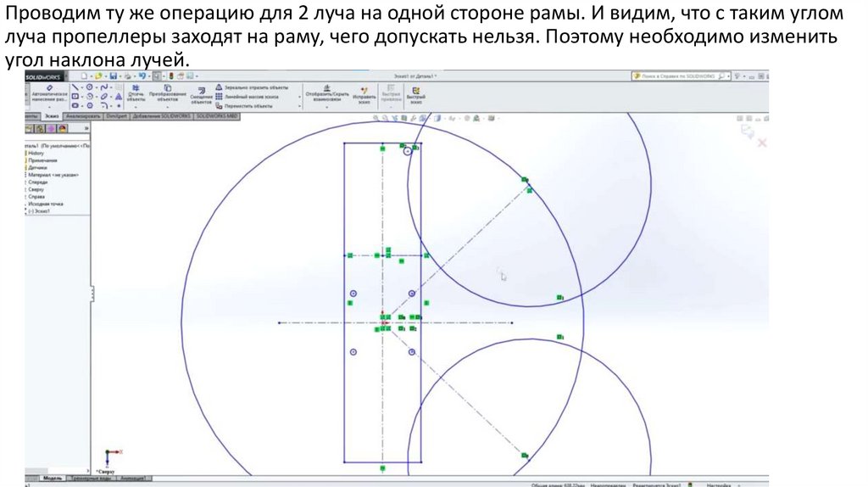The width and height of the screenshot is (868, 487).
Task: Open a file with the folder icon
Action: click(98, 76)
